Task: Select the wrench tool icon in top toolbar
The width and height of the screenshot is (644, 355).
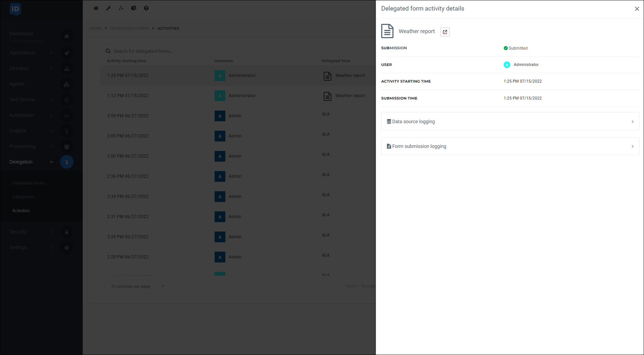Action: point(108,8)
